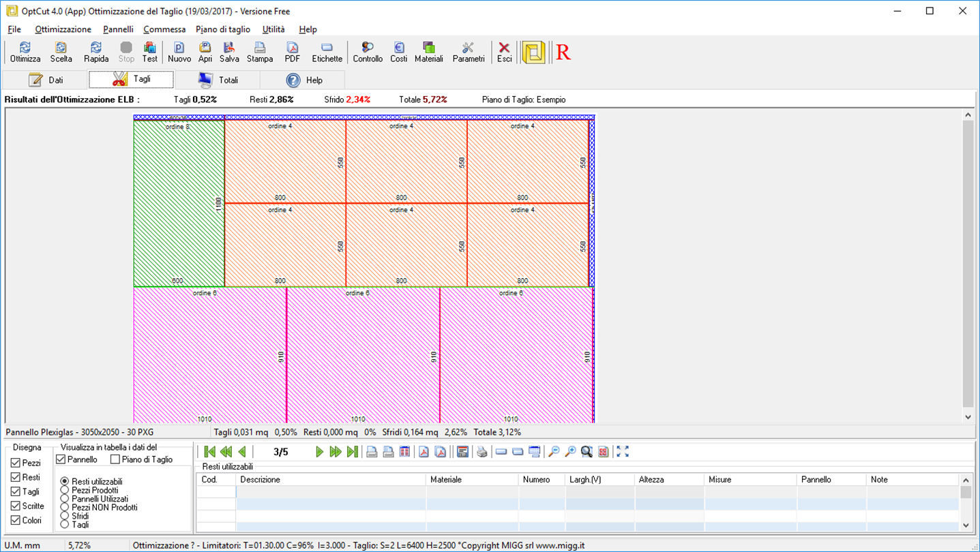Screen dimensions: 980x552
Task: Select the Pezzi Prodotti radio option
Action: pos(65,490)
